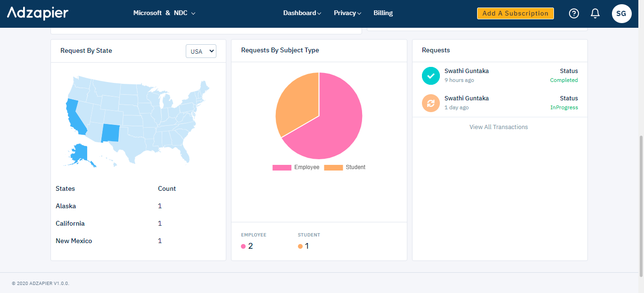Click the Add A Subscription button

tap(515, 13)
